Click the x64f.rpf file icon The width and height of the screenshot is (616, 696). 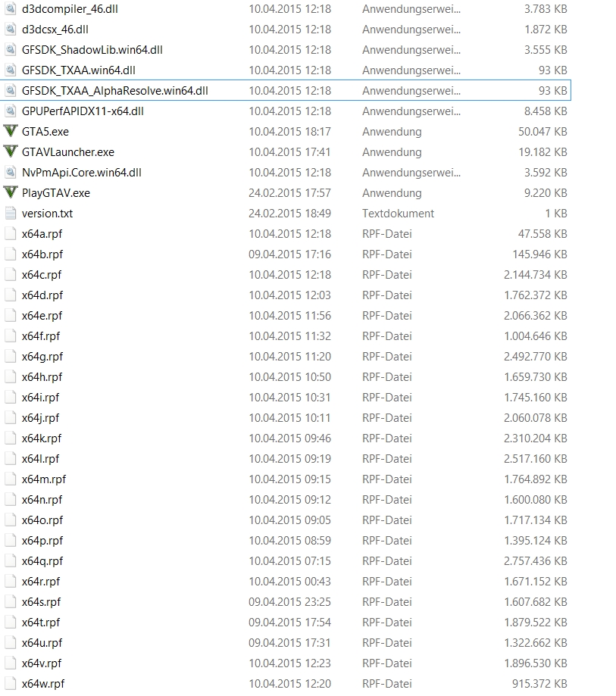click(x=10, y=336)
